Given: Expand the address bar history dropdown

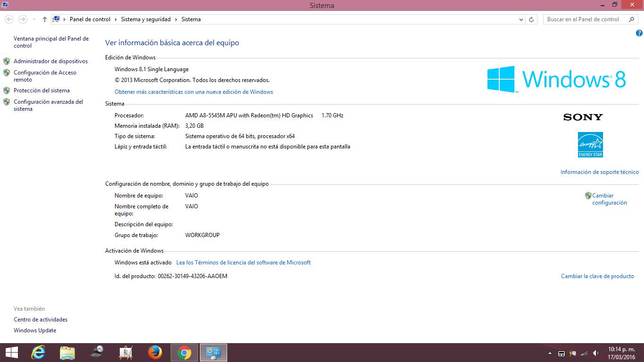Looking at the screenshot, I should 521,19.
